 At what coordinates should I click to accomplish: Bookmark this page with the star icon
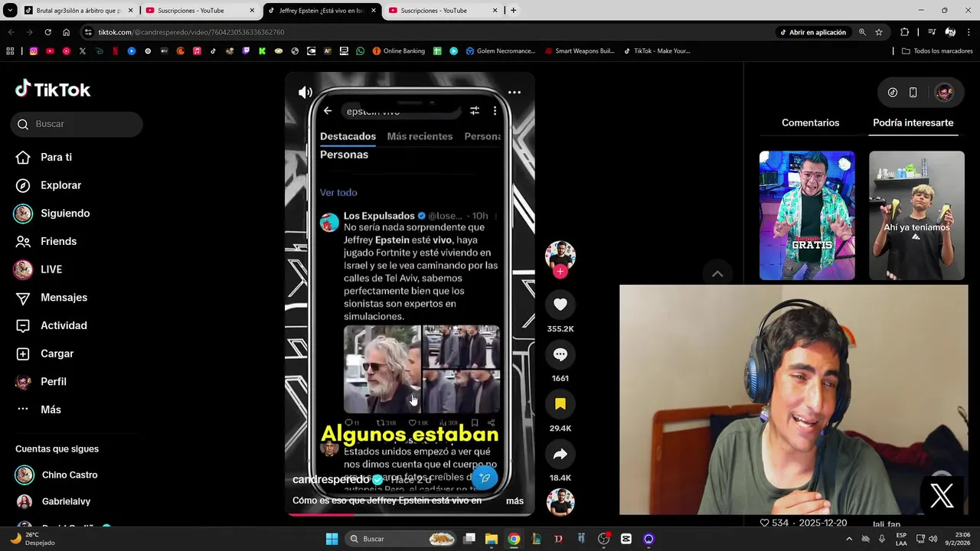[x=879, y=32]
